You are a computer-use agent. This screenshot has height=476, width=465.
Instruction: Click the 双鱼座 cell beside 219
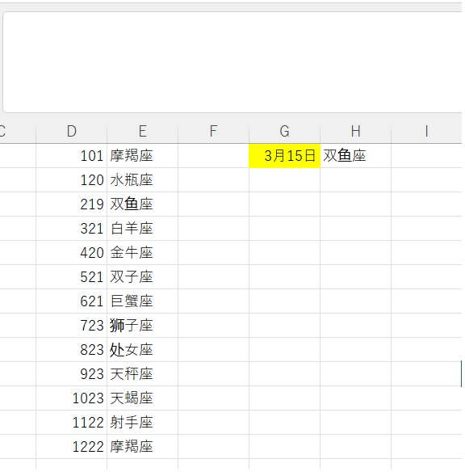pos(143,204)
